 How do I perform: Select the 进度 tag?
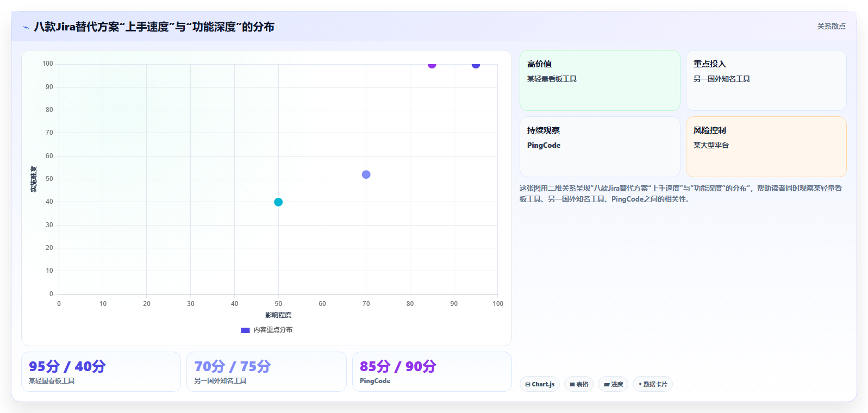coord(613,384)
